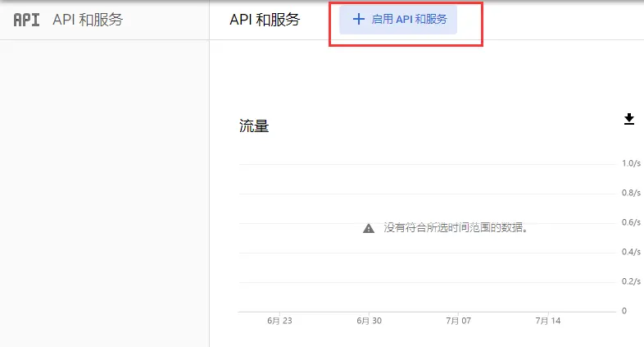Select the sidebar title "API 和服务"
Image resolution: width=644 pixels, height=347 pixels.
(x=88, y=20)
